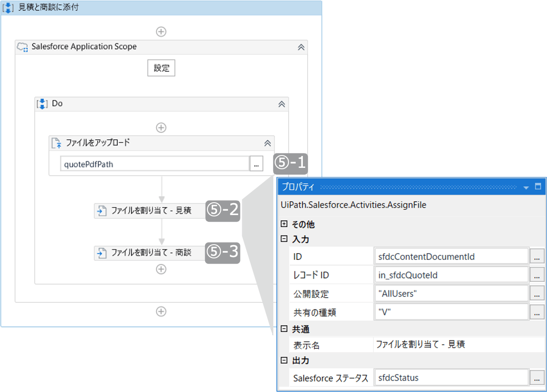
Task: Click the 公開設定 property label
Action: tap(311, 294)
